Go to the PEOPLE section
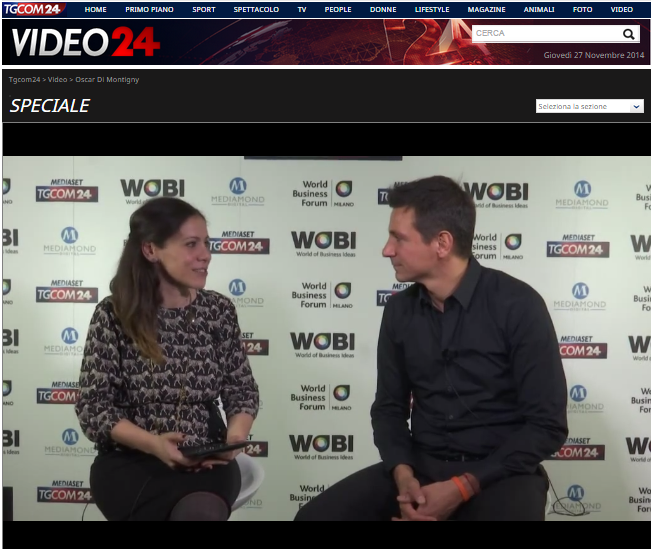 tap(338, 9)
